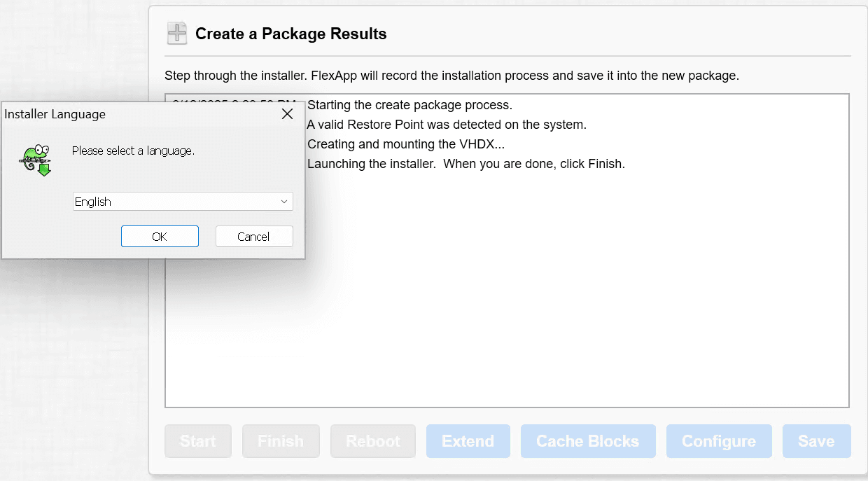The height and width of the screenshot is (481, 868).
Task: Open Configure for the package
Action: [718, 441]
